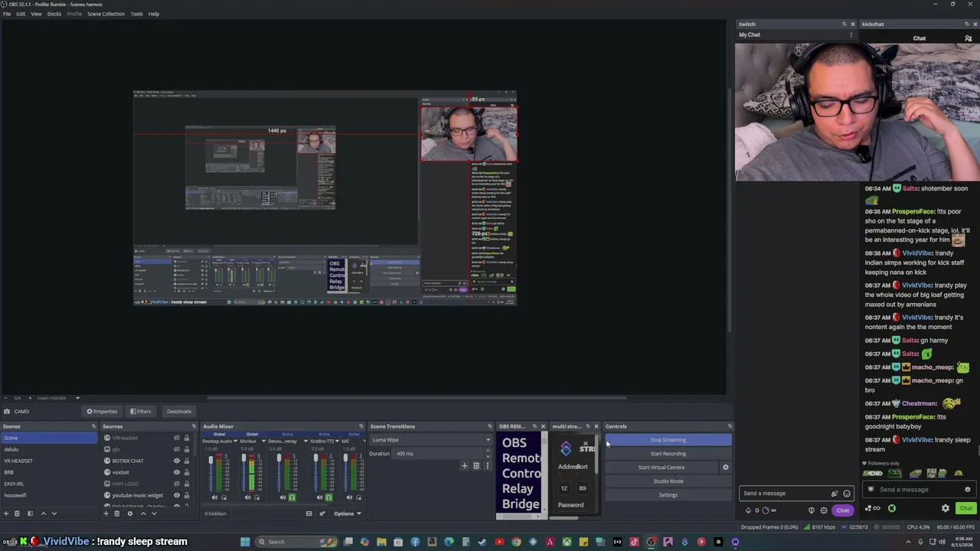Expand Audio Mixer Options dropdown

pyautogui.click(x=347, y=514)
